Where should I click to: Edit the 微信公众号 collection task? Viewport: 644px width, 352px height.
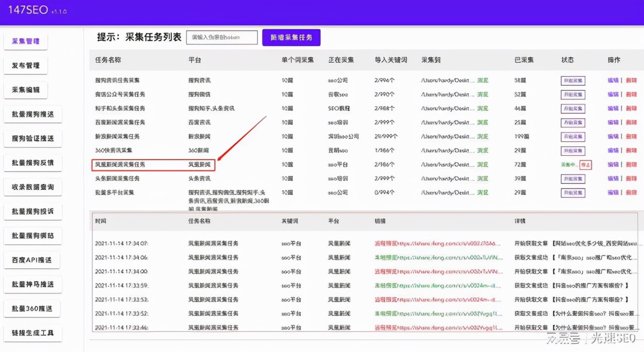(614, 94)
